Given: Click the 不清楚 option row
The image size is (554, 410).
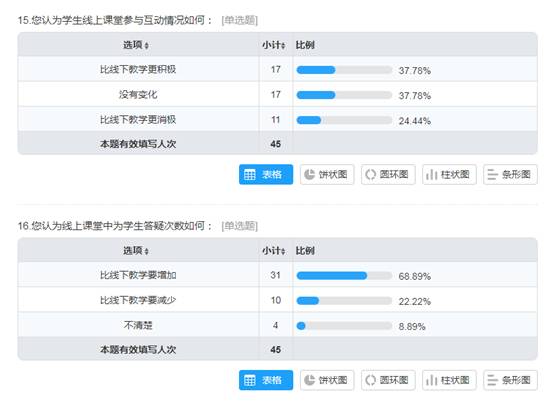Looking at the screenshot, I should pos(277,325).
